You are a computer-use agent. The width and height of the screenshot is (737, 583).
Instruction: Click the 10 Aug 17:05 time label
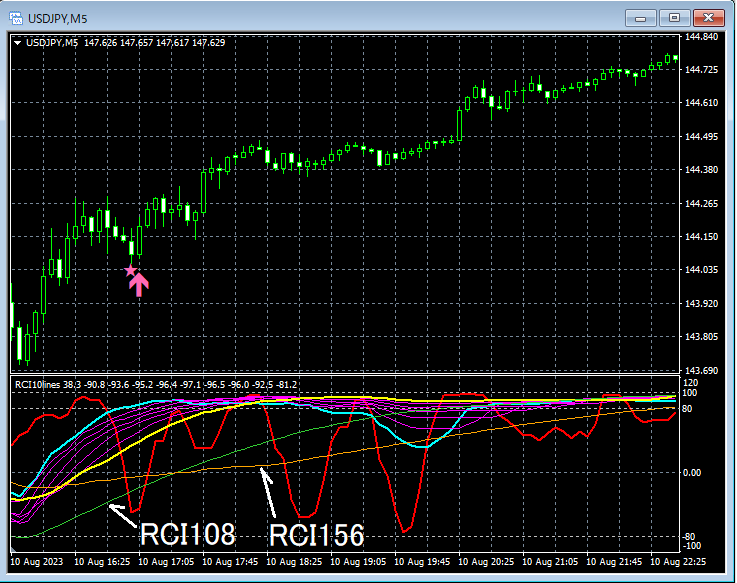[166, 561]
